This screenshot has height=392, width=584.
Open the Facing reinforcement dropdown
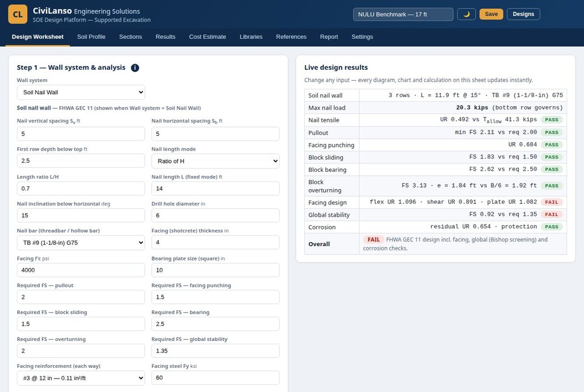click(x=81, y=378)
